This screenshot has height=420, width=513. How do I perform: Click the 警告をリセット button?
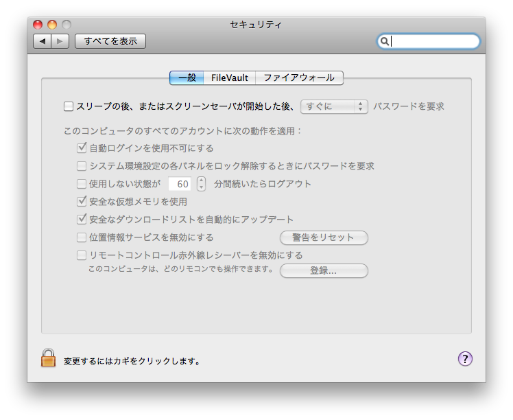[x=324, y=237]
